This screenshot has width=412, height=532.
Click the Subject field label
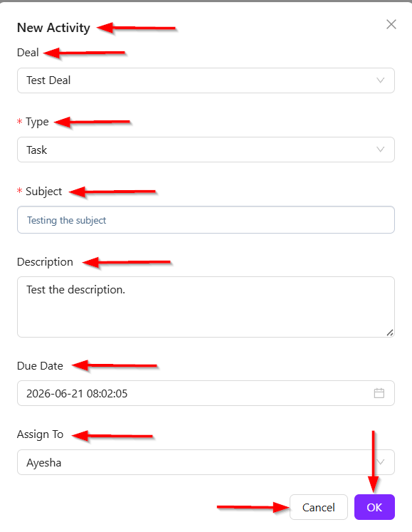(x=43, y=192)
